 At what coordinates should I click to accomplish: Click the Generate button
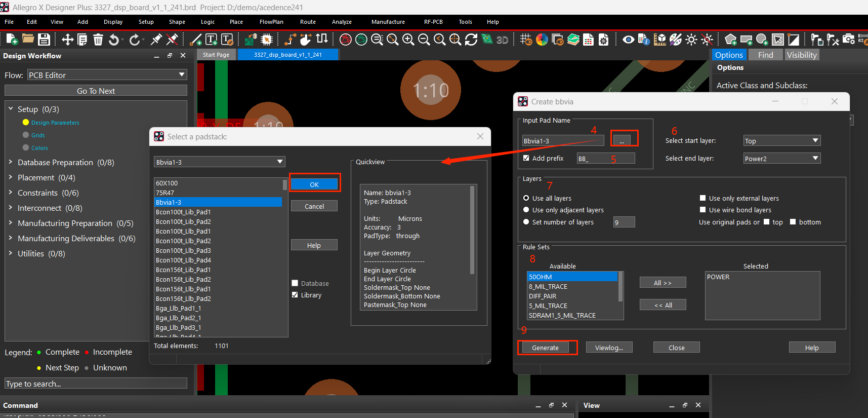tap(545, 348)
